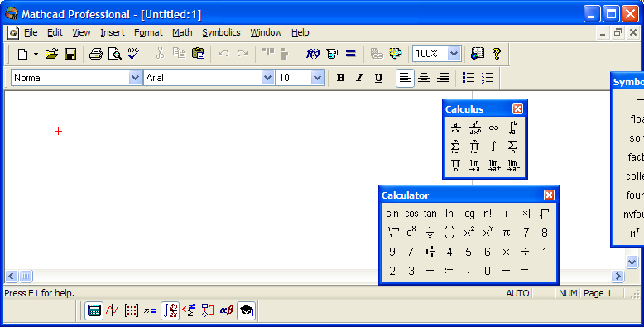Image resolution: width=644 pixels, height=327 pixels.
Task: Open the Graph toolbar from Math palette
Action: click(x=112, y=310)
